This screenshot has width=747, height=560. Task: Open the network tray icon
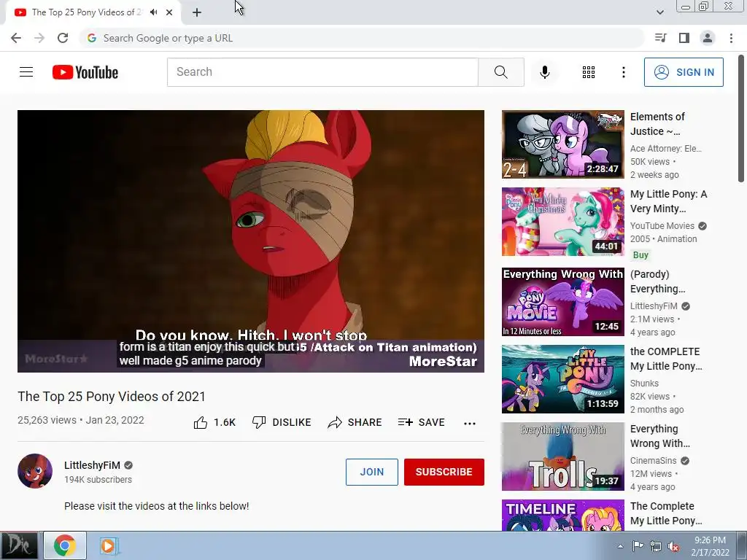coord(656,546)
